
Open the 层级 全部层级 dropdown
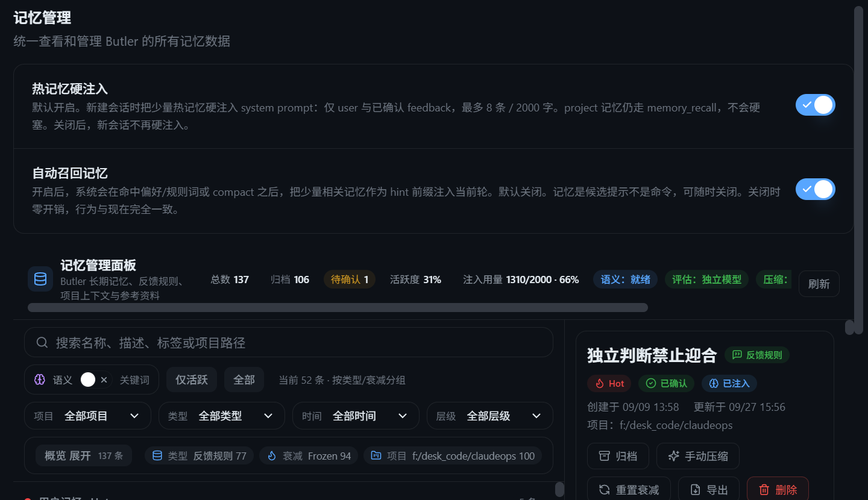490,416
